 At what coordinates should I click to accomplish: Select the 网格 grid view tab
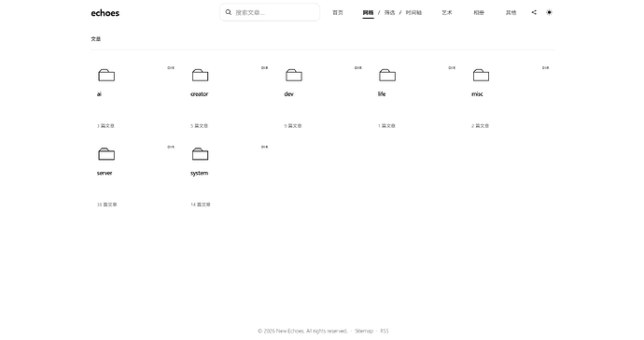(x=368, y=13)
